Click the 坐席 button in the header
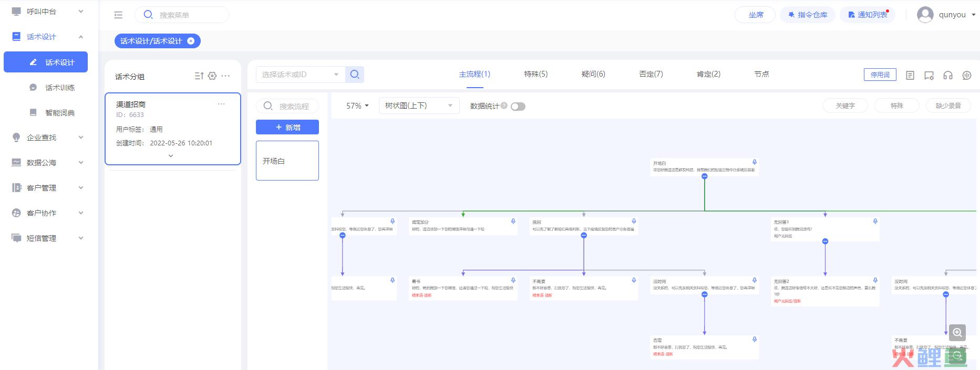The image size is (980, 370). click(x=755, y=15)
